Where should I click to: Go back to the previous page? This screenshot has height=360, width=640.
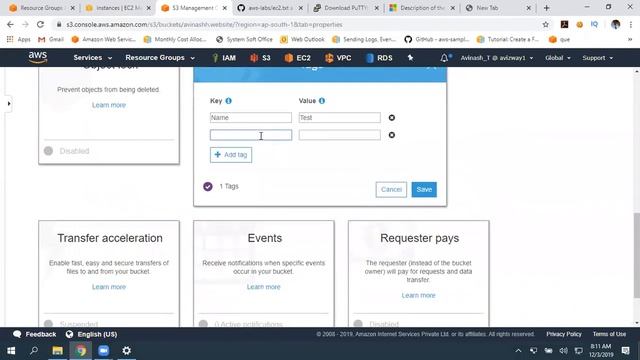point(10,24)
